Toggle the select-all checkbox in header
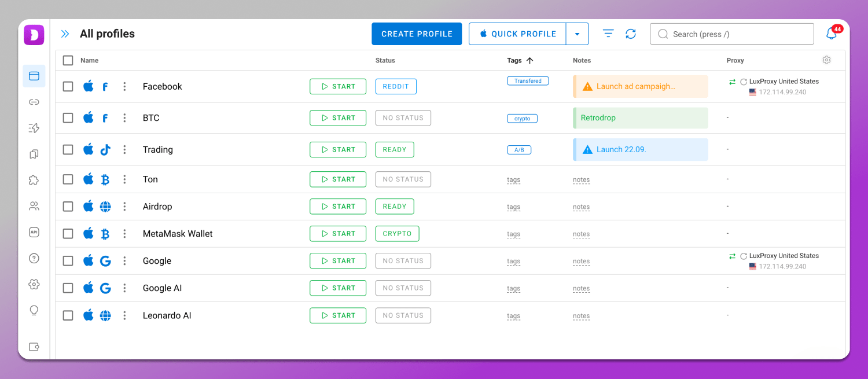The image size is (868, 379). coord(68,60)
